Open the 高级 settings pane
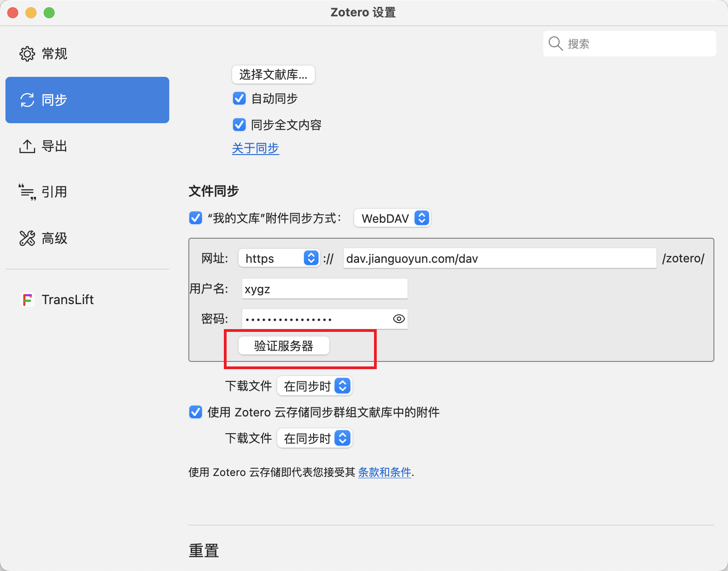728x571 pixels. pos(54,238)
